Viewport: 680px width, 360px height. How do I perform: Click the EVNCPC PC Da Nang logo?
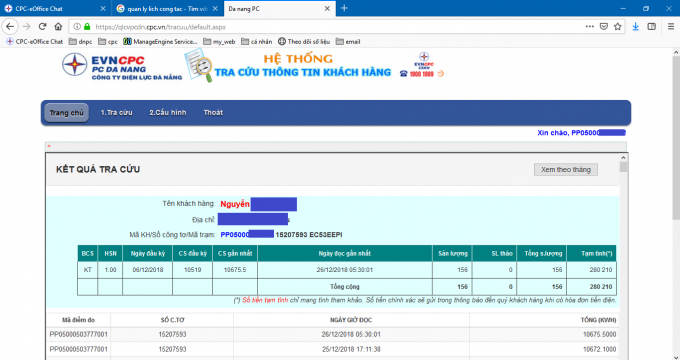point(122,66)
